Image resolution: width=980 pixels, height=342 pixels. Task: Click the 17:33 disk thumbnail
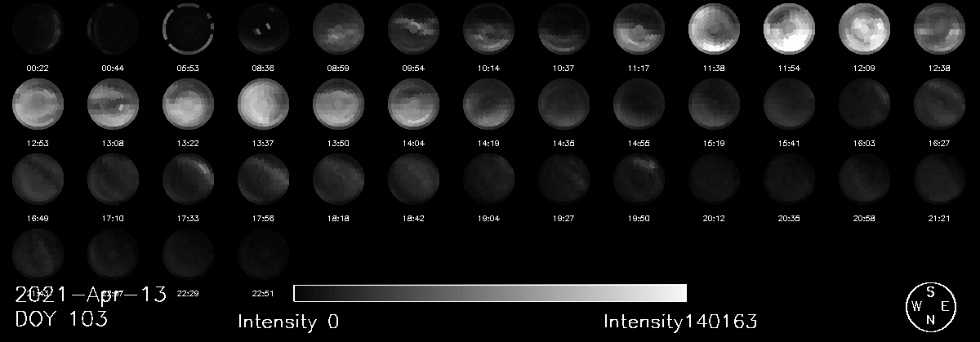[188, 179]
